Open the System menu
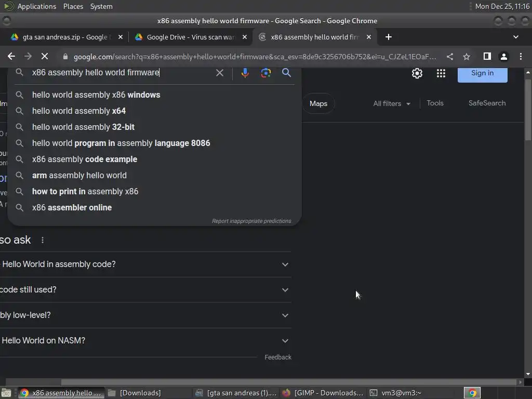Image resolution: width=532 pixels, height=399 pixels. pyautogui.click(x=101, y=6)
